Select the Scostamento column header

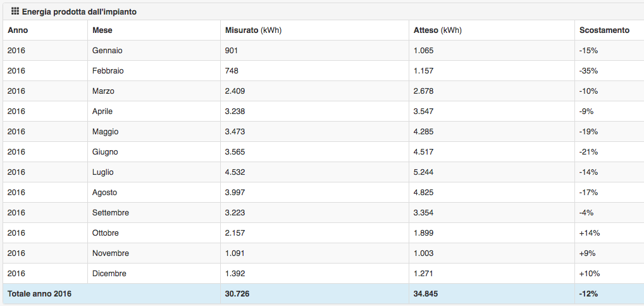(x=604, y=30)
